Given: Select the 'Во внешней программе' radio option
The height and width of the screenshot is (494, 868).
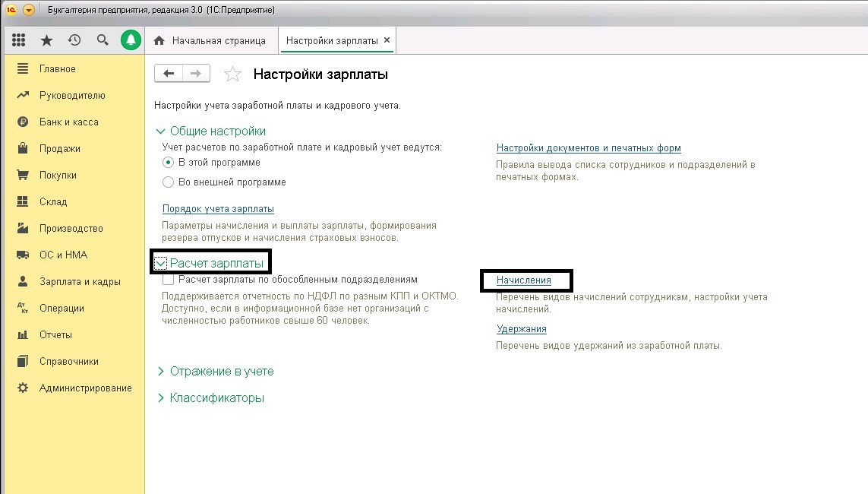Looking at the screenshot, I should point(169,182).
